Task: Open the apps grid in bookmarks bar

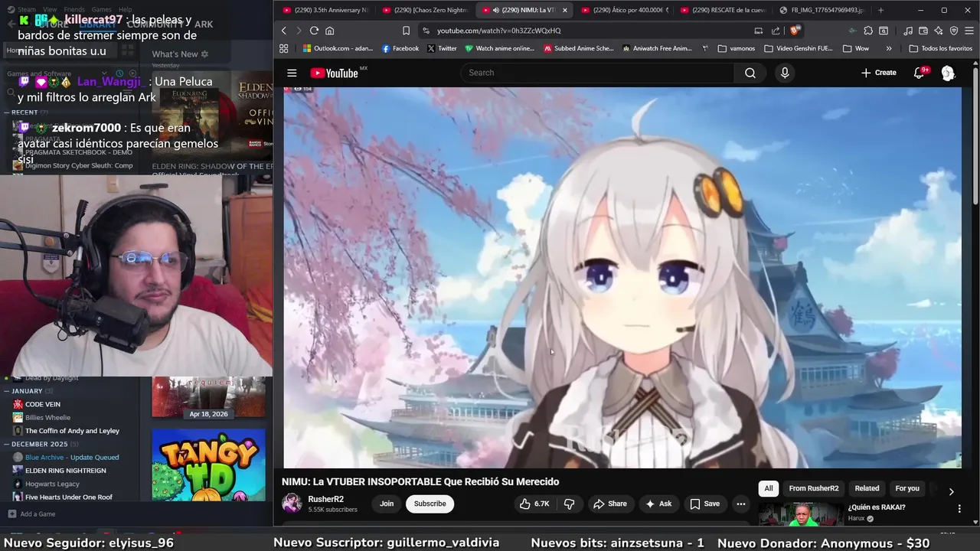Action: 284,48
